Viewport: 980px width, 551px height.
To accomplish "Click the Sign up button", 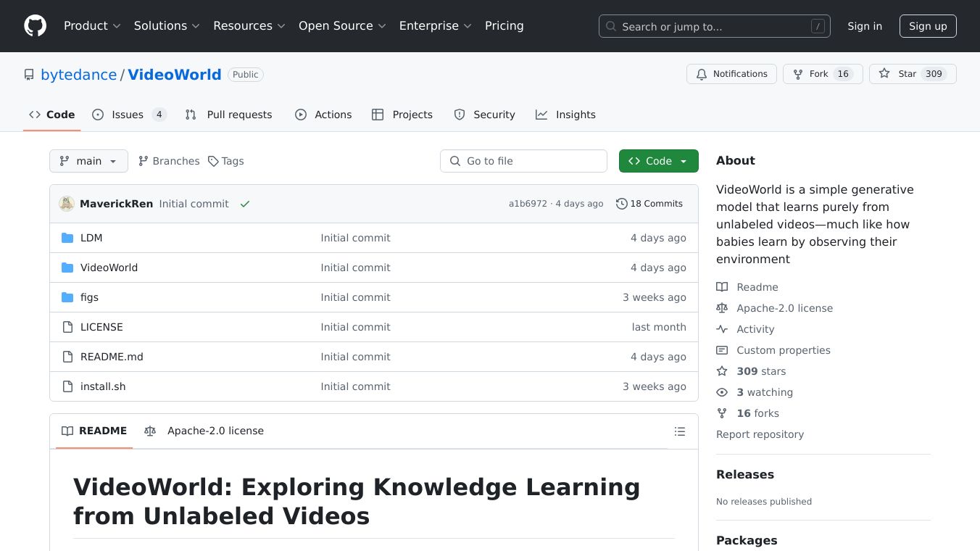I will point(928,26).
